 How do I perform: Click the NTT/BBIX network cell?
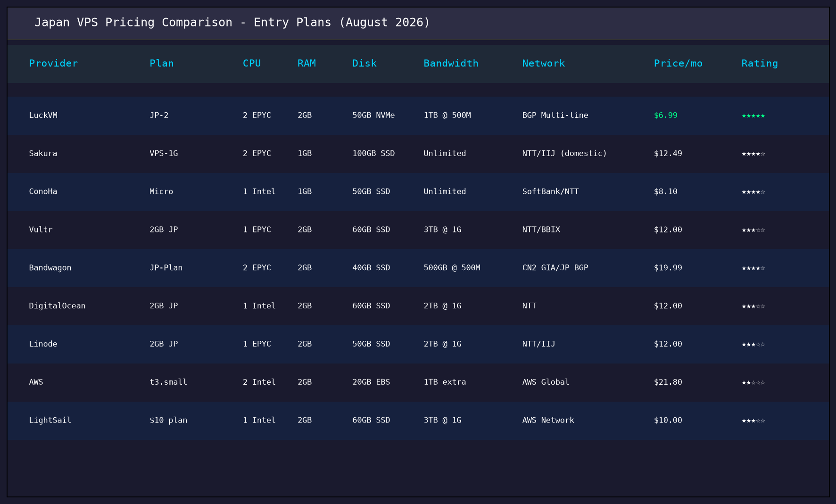pos(541,230)
